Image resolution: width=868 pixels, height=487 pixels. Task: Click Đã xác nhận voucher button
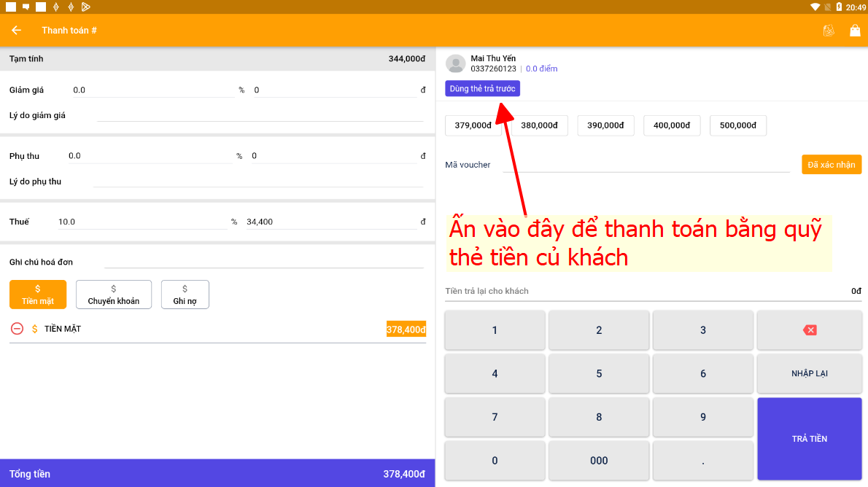(831, 165)
